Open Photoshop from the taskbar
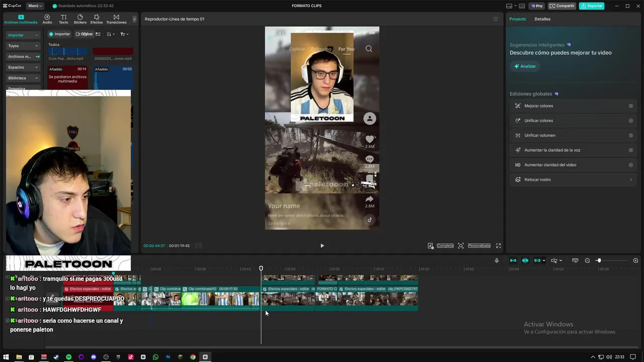The height and width of the screenshot is (362, 644). pyautogui.click(x=168, y=357)
